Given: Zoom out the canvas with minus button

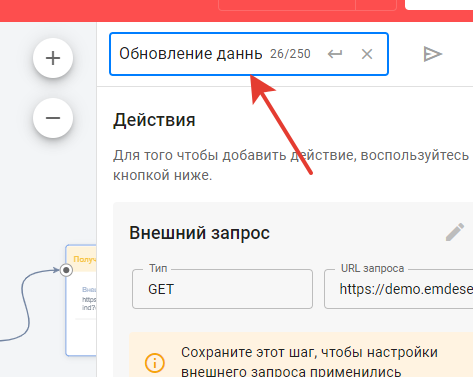Looking at the screenshot, I should (53, 118).
